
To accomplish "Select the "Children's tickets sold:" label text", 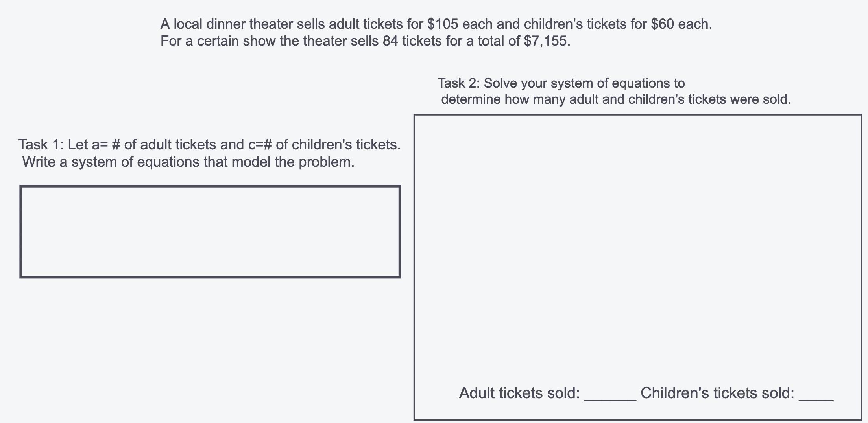I will [x=717, y=393].
